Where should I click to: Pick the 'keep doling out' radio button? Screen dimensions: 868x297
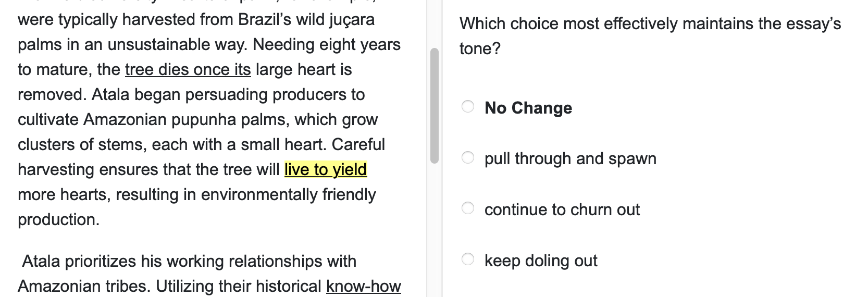point(468,259)
